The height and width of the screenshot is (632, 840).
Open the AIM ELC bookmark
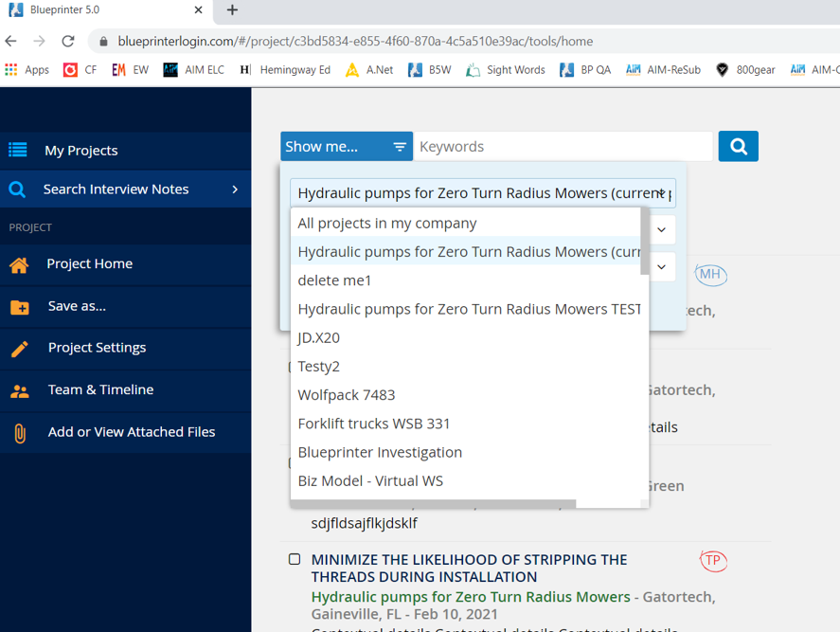(x=193, y=70)
